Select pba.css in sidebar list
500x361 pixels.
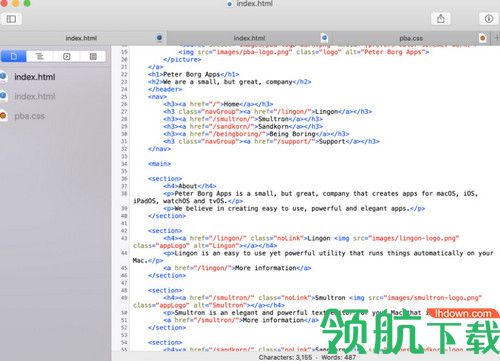click(x=29, y=116)
